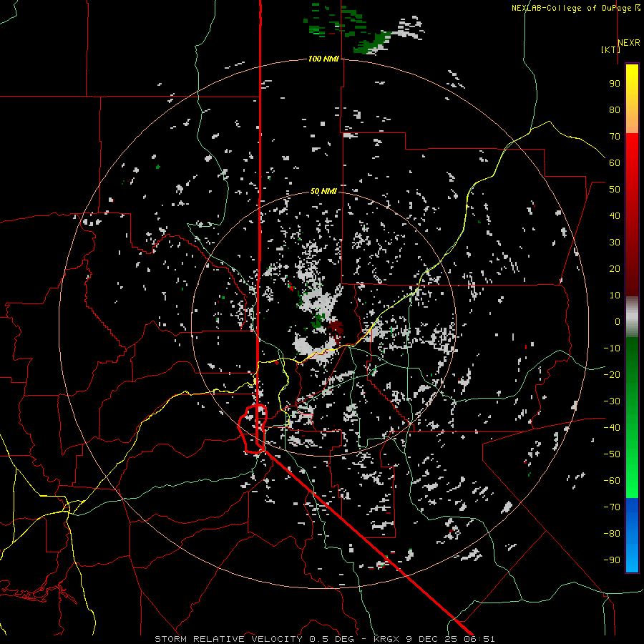Screen dimensions: 644x644
Task: Pick the gray zero-velocity segment of the color bar
Action: tap(632, 316)
